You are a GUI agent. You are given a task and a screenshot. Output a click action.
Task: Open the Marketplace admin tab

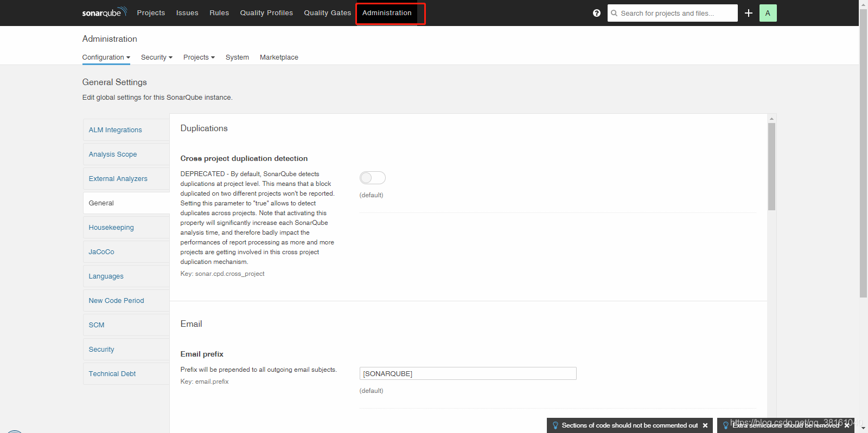coord(279,57)
